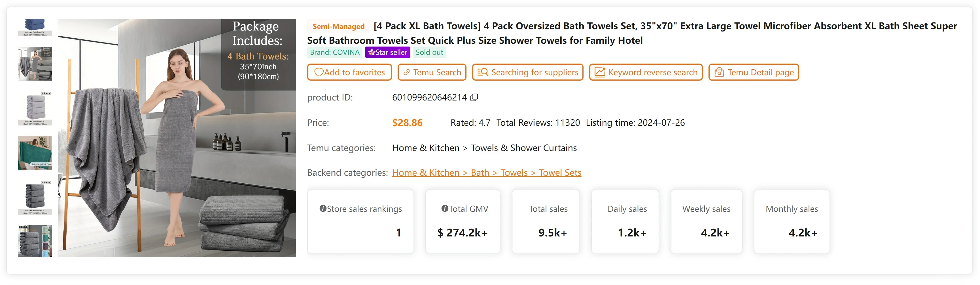Click heart icon in Add to favorites

click(319, 72)
